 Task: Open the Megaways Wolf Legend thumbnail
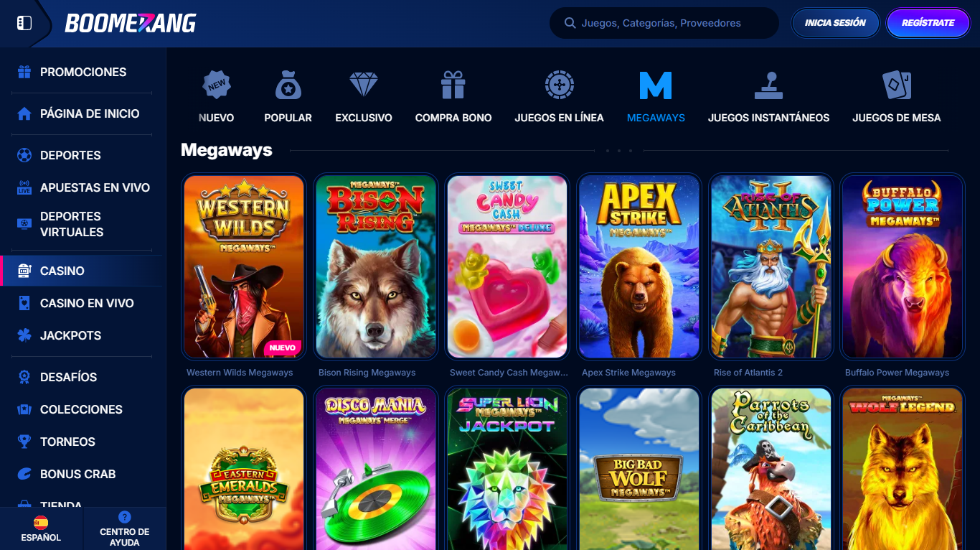coord(903,469)
